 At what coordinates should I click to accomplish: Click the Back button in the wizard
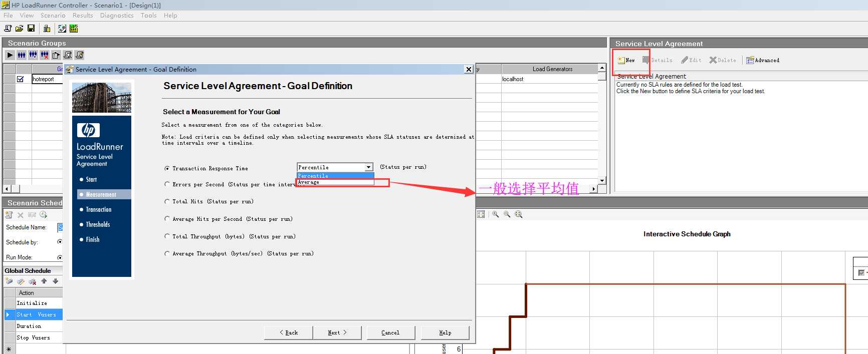289,332
